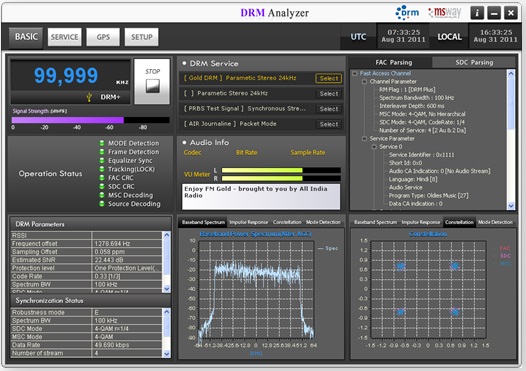
Task: Click the USB icon beside DRM+
Action: [x=89, y=97]
